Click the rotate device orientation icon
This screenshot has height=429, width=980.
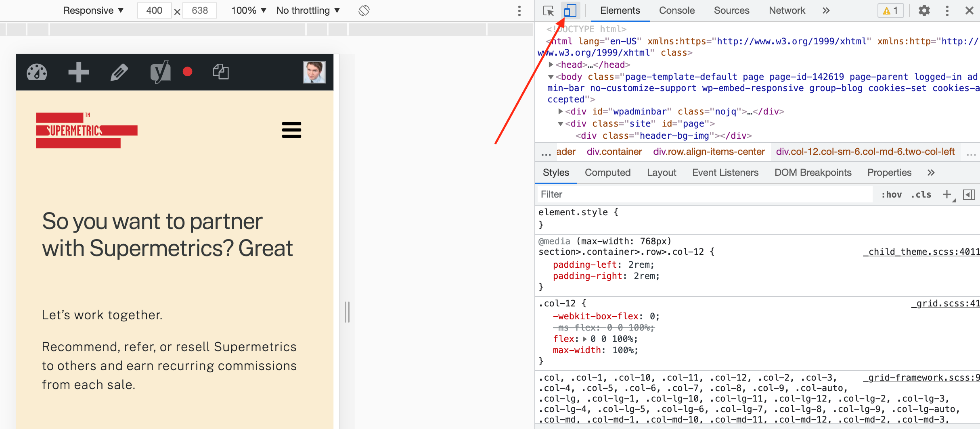point(364,10)
